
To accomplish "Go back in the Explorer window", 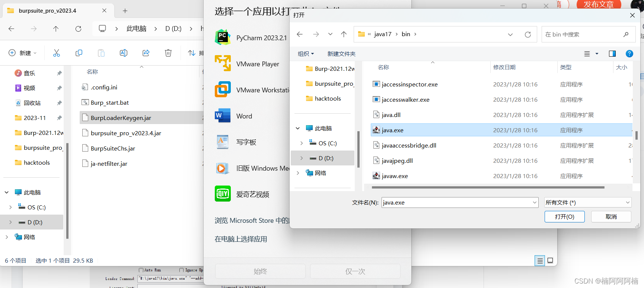I will click(11, 29).
